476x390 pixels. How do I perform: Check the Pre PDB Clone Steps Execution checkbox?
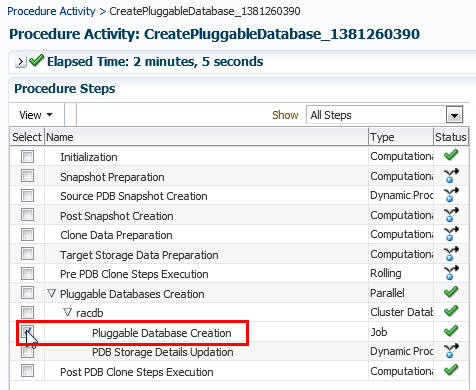pyautogui.click(x=27, y=273)
